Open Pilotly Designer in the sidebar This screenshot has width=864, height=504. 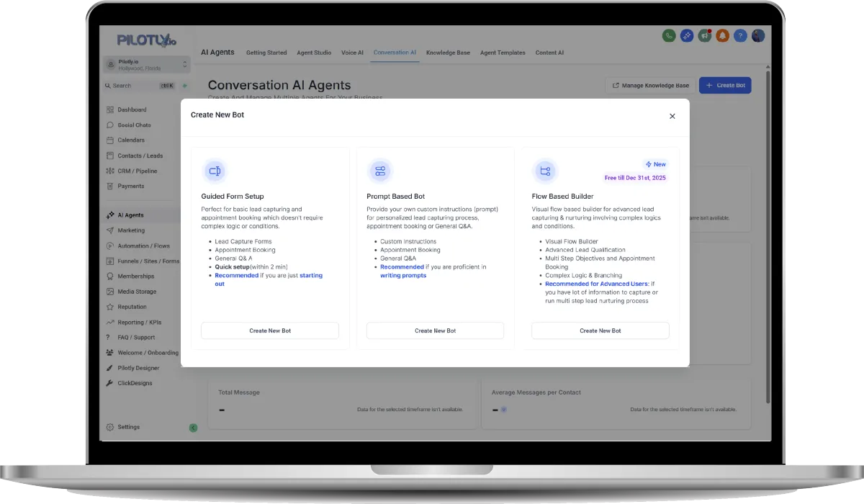click(138, 368)
